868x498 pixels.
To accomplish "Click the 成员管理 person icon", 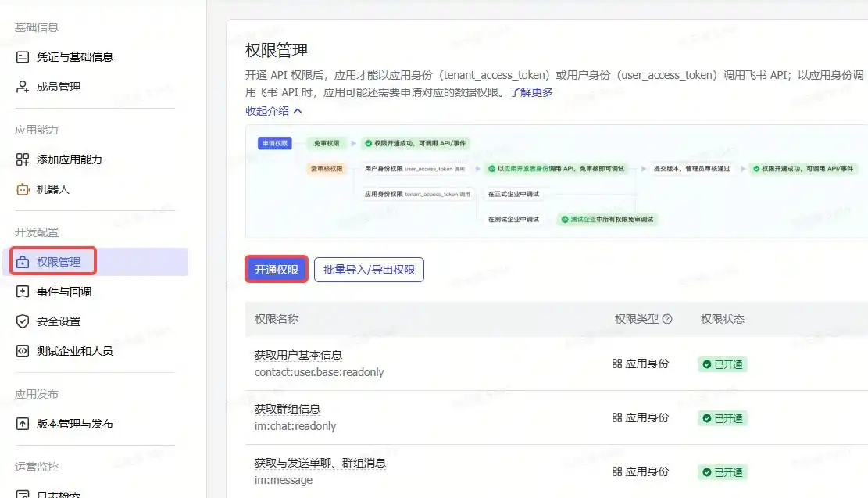I will 23,87.
